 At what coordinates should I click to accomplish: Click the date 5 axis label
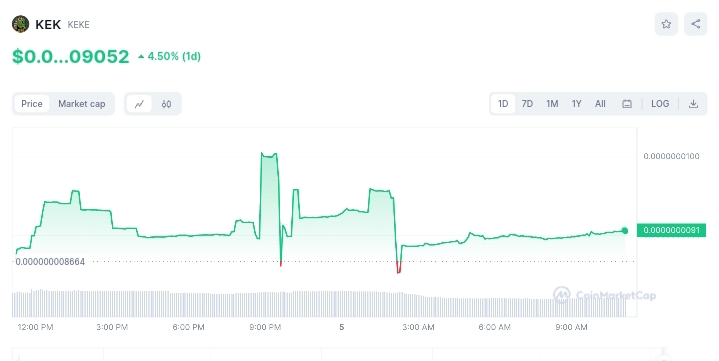(x=342, y=328)
